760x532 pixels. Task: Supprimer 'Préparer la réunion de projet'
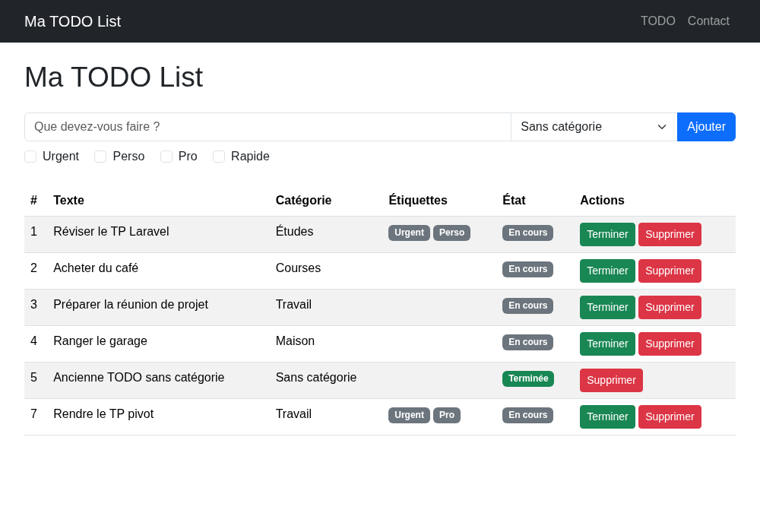670,307
